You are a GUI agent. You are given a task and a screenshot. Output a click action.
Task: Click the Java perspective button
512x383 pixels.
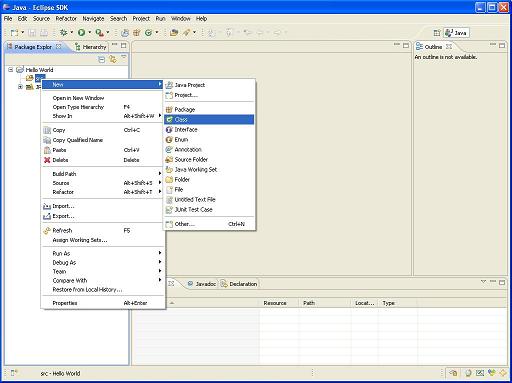tap(456, 33)
